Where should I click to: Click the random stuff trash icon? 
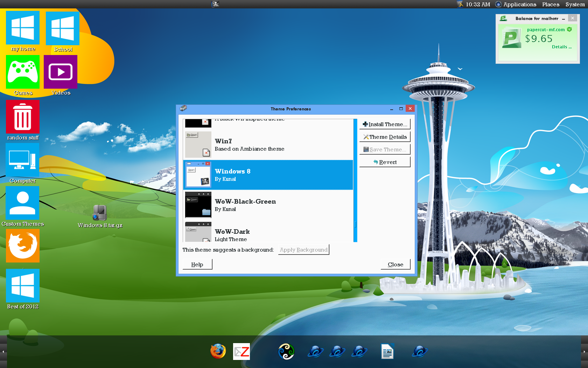(23, 117)
